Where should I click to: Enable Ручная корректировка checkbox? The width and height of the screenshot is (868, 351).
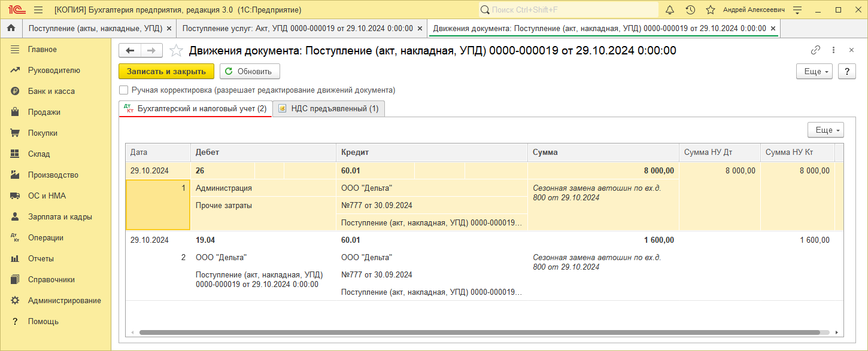124,90
